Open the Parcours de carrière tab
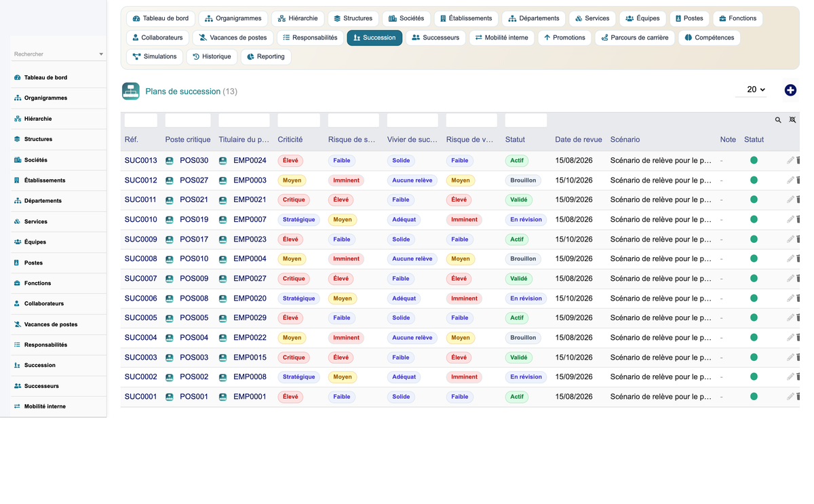814x504 pixels. (634, 37)
